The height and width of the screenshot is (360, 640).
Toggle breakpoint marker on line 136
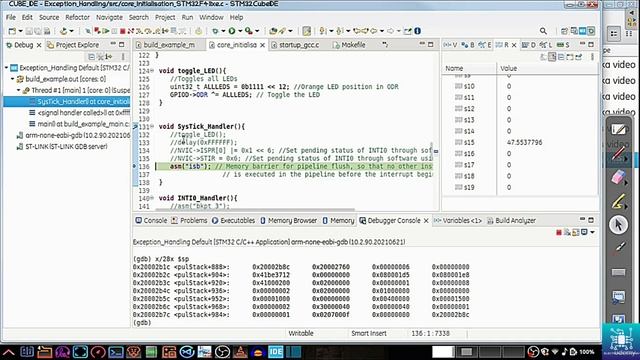pos(135,167)
